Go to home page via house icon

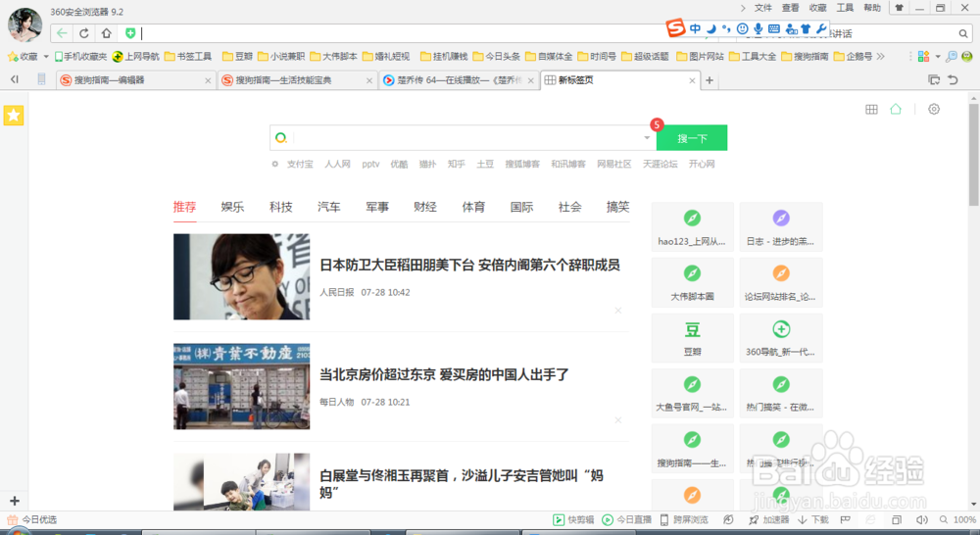106,33
